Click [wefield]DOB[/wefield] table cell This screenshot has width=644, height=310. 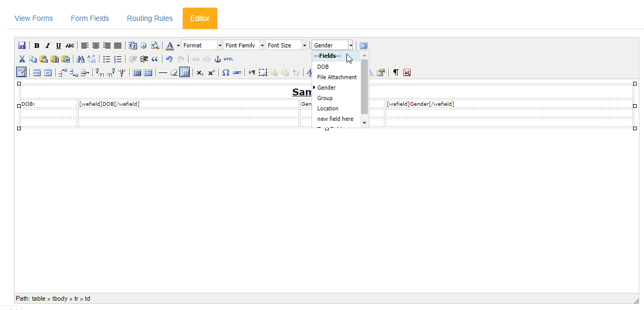click(x=188, y=104)
